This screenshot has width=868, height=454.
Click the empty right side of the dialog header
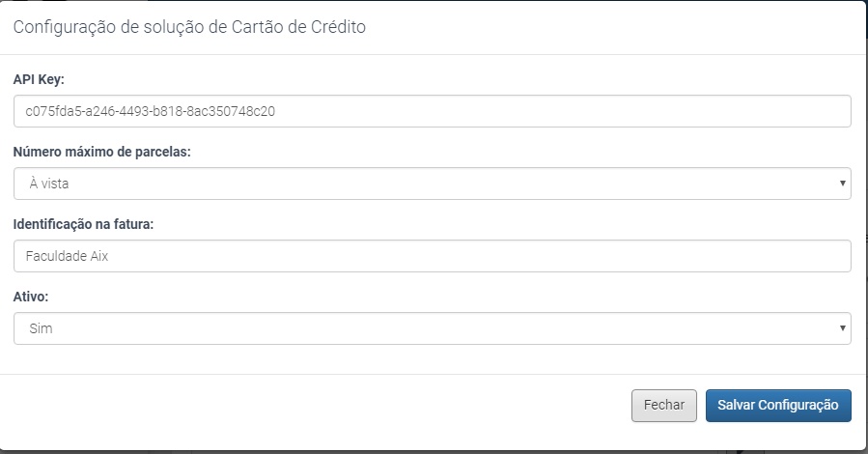tap(676, 27)
